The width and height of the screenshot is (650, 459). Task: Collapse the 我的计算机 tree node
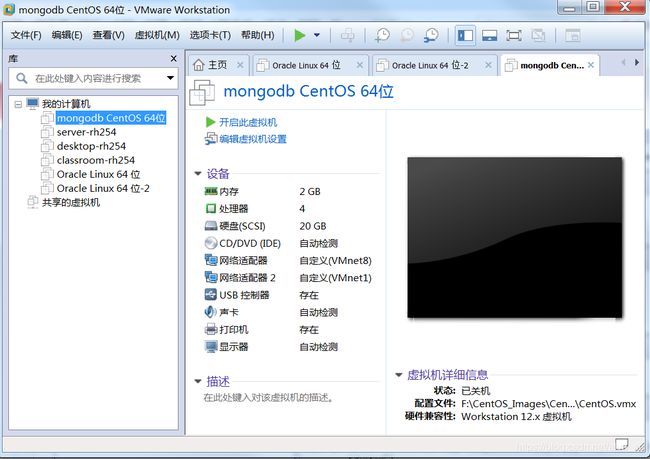click(x=18, y=104)
